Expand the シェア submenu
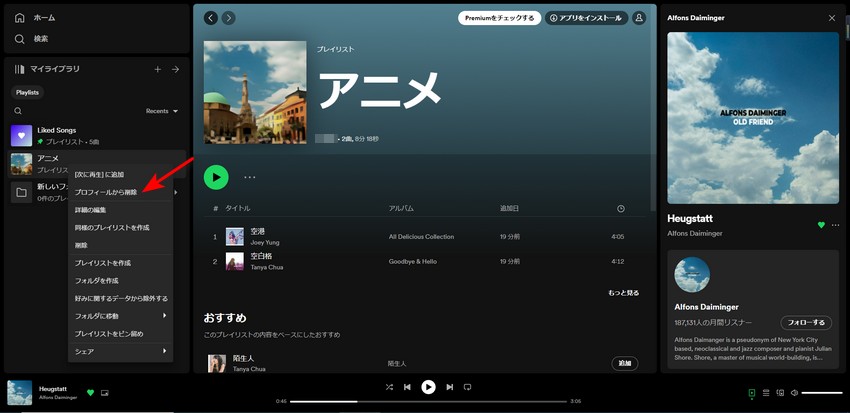The image size is (850, 413). 120,352
